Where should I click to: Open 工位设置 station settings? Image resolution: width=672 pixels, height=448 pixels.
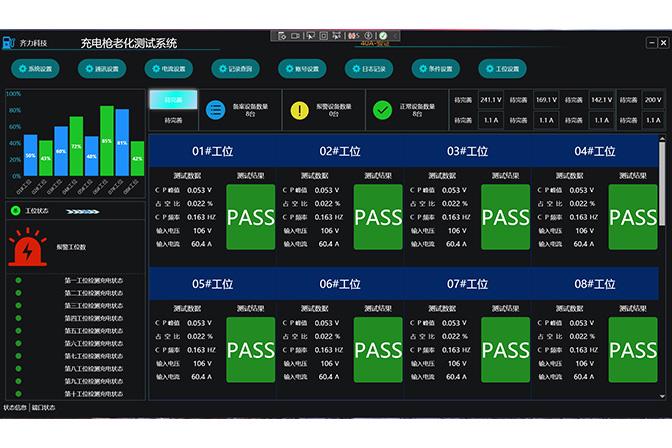click(x=501, y=69)
